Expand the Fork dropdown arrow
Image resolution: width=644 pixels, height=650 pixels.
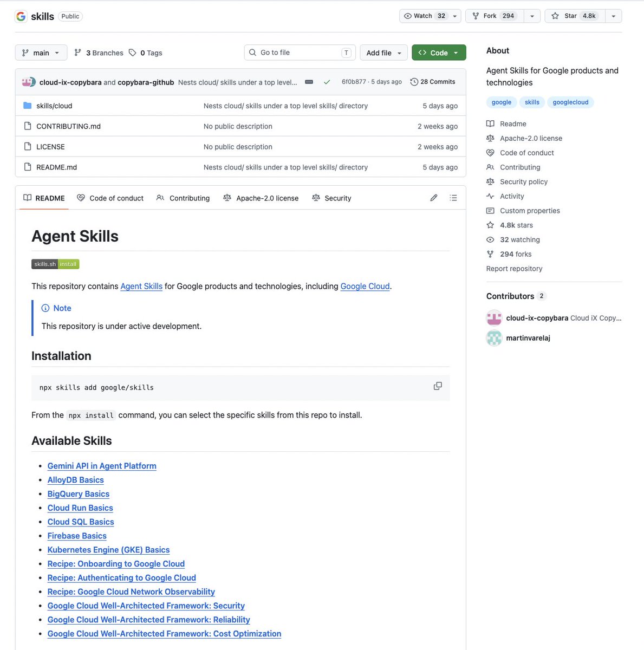pos(532,16)
